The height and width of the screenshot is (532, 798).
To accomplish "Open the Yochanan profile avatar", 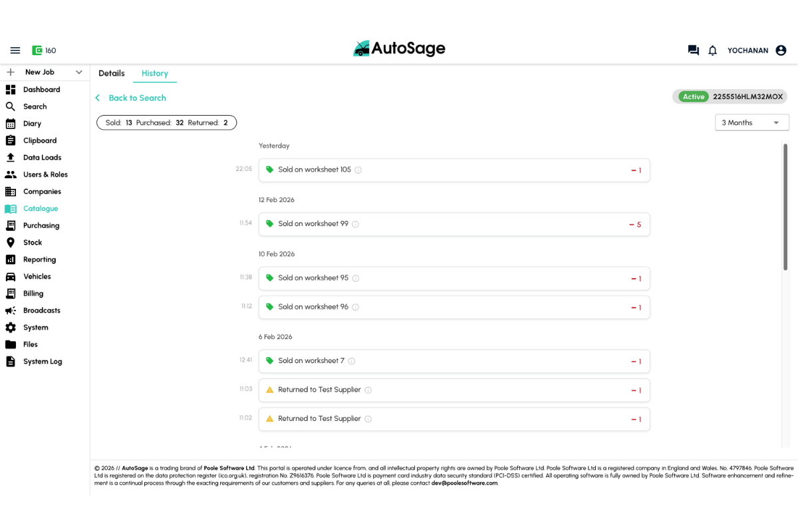I will 781,50.
